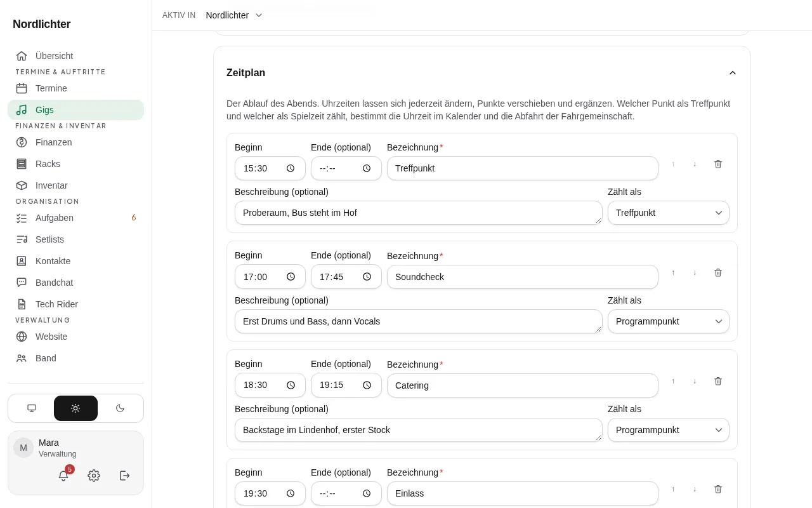The width and height of the screenshot is (812, 508).
Task: Open clock picker for Treffpunkt Beginn
Action: pyautogui.click(x=291, y=168)
